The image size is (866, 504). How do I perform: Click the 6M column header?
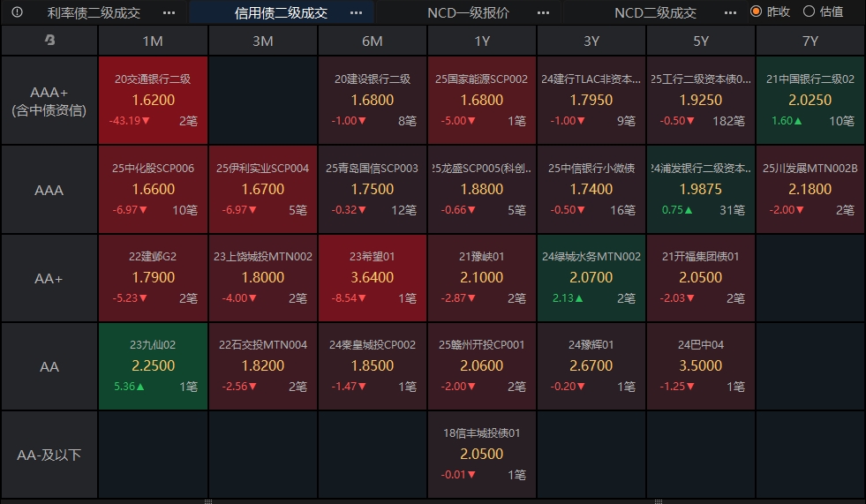pos(373,41)
